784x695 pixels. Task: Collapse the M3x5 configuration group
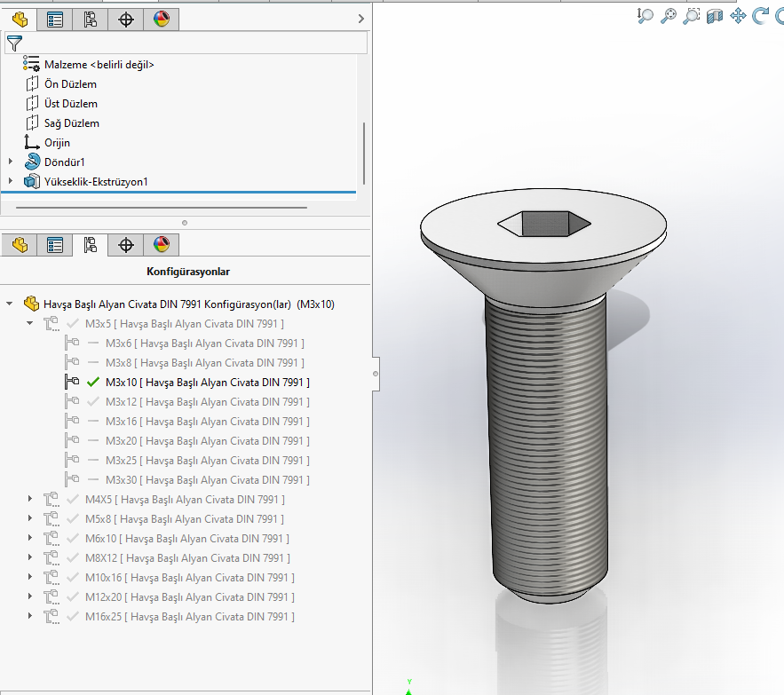pos(29,324)
